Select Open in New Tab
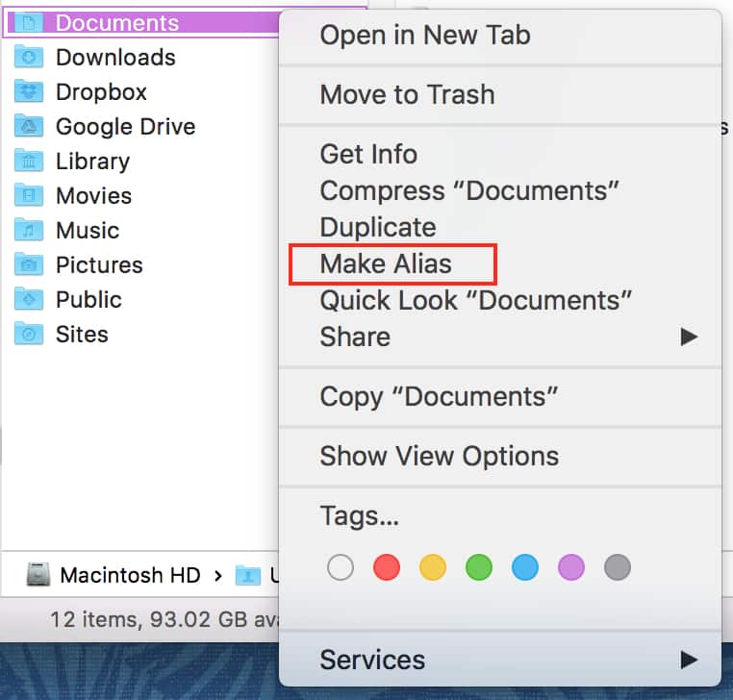733x700 pixels. tap(424, 36)
